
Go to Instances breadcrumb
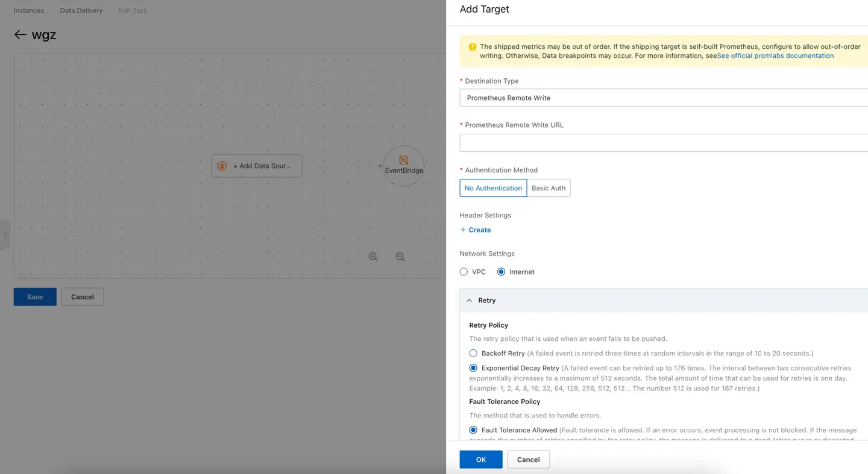click(x=29, y=11)
